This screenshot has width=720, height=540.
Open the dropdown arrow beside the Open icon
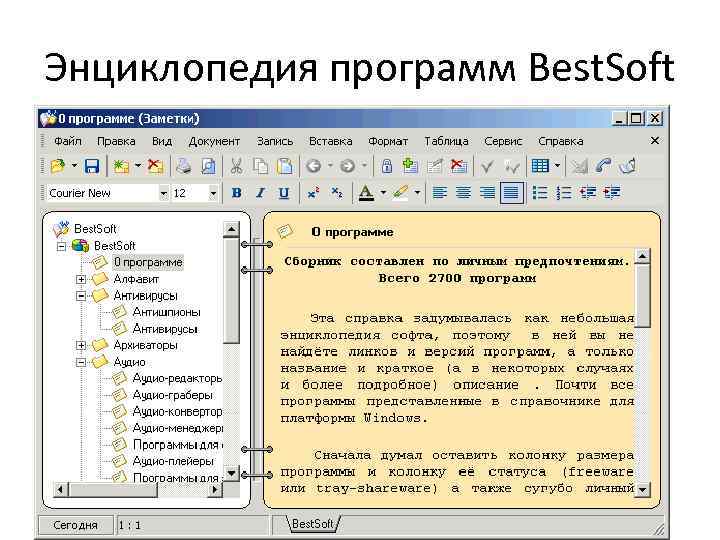point(74,166)
